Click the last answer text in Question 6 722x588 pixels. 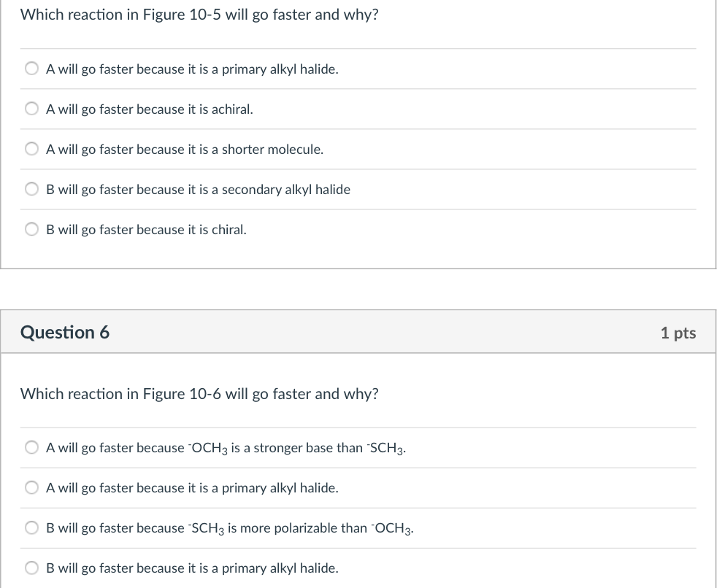pyautogui.click(x=192, y=568)
